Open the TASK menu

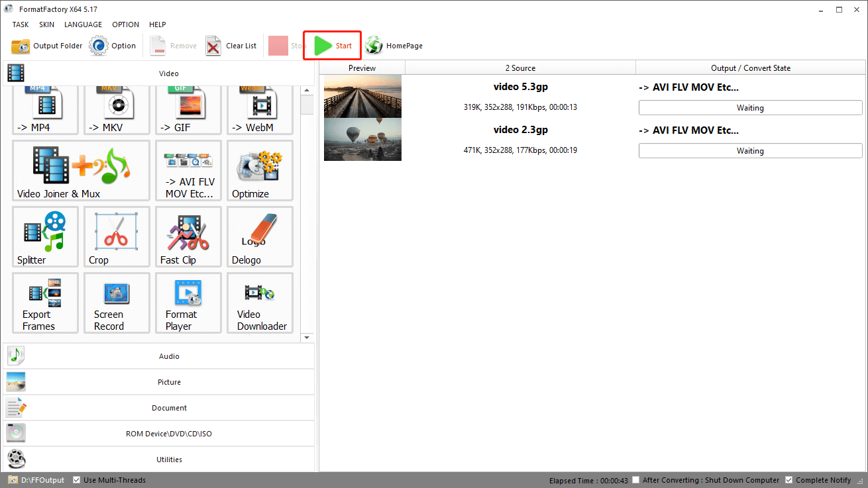(21, 24)
